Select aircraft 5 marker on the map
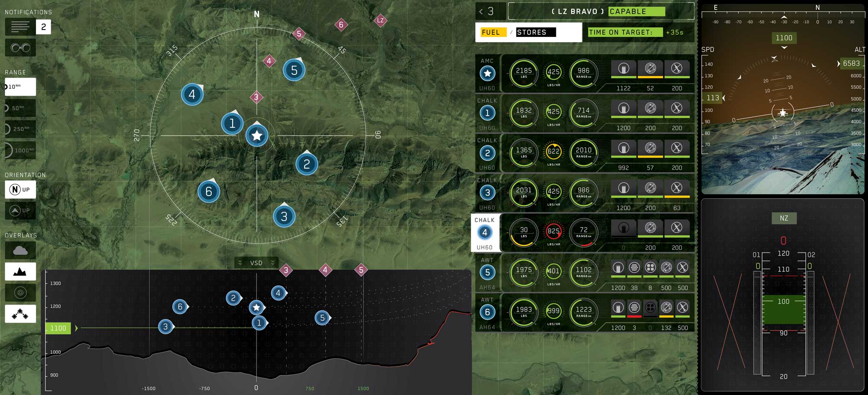The image size is (868, 395). [294, 70]
